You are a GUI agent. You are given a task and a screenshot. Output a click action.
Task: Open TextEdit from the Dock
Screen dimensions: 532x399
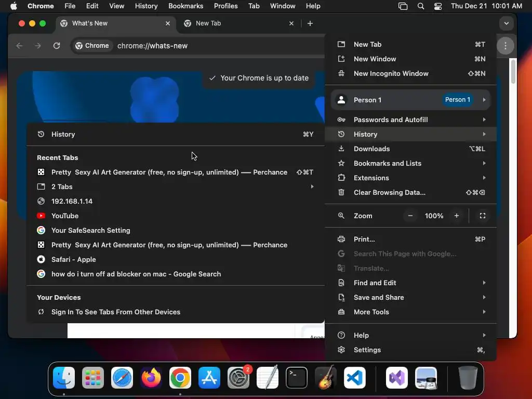tap(268, 378)
